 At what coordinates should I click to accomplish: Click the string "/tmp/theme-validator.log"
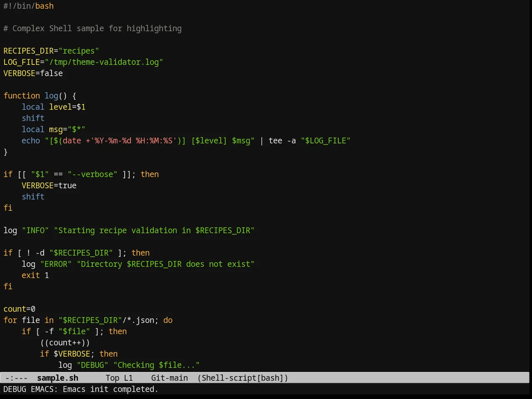tap(104, 62)
